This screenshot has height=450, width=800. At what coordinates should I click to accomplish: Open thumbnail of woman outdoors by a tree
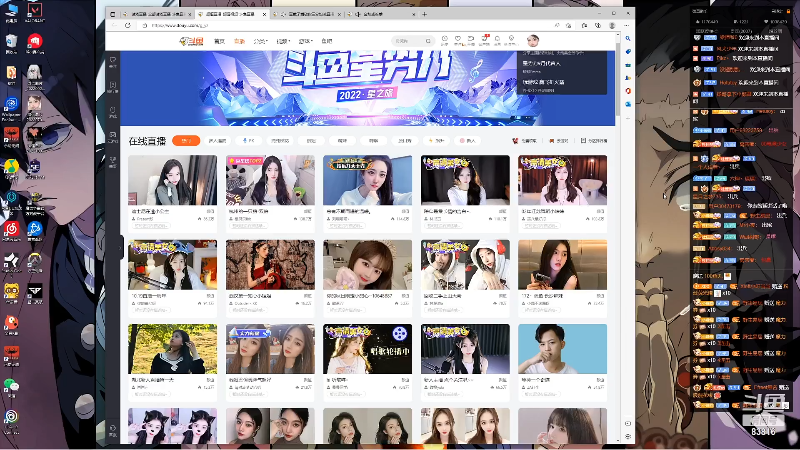pos(172,349)
